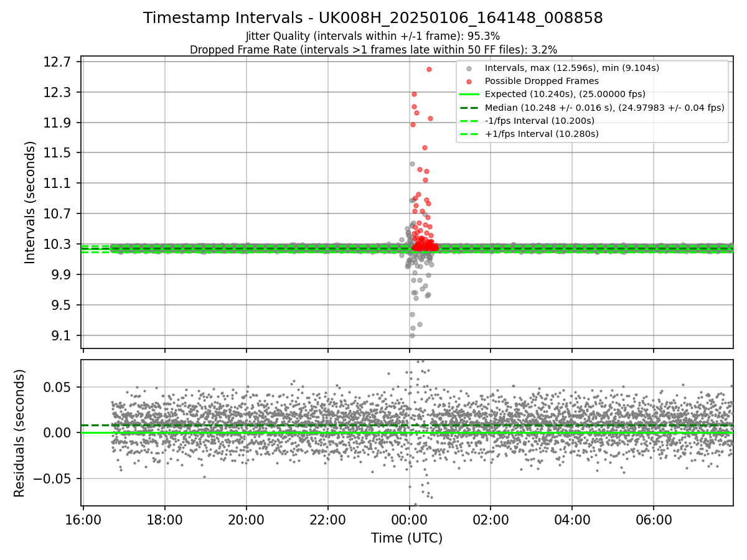
Task: Select legend entry '-1/fps Interval (10.200s)'
Action: point(539,121)
